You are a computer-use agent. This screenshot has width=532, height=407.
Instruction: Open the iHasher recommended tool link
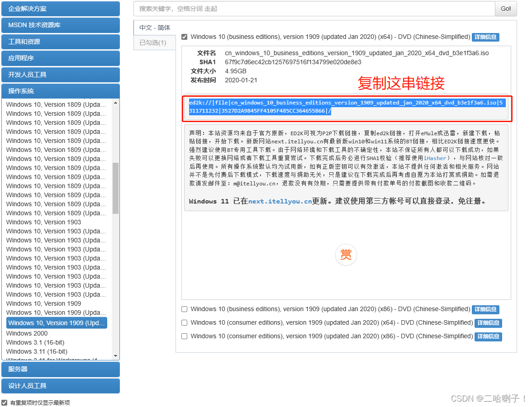(435, 158)
